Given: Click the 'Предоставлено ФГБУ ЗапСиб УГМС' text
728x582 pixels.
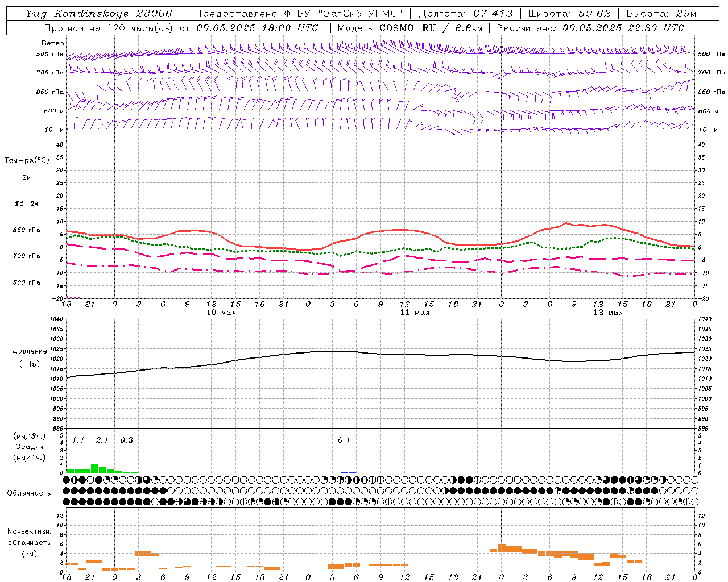Looking at the screenshot, I should (299, 14).
